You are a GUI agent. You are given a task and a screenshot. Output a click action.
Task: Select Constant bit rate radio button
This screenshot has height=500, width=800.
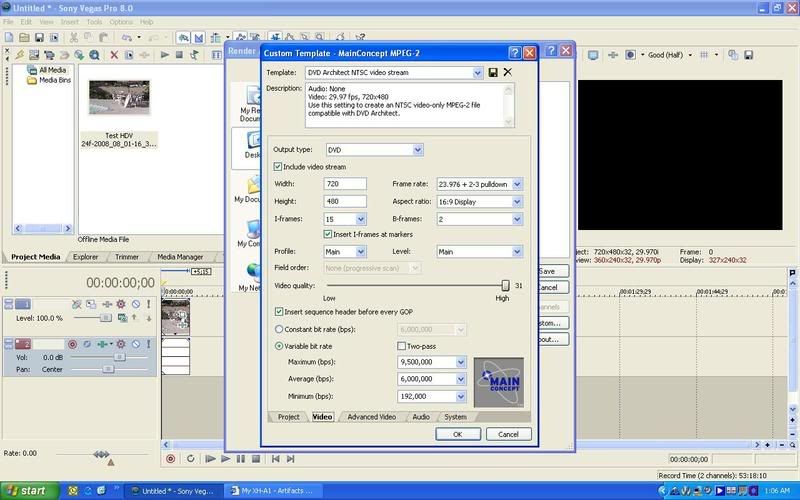click(x=279, y=329)
